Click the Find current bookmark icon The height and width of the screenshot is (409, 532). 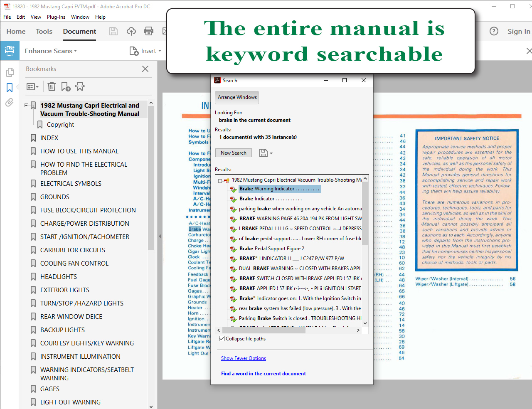click(80, 86)
